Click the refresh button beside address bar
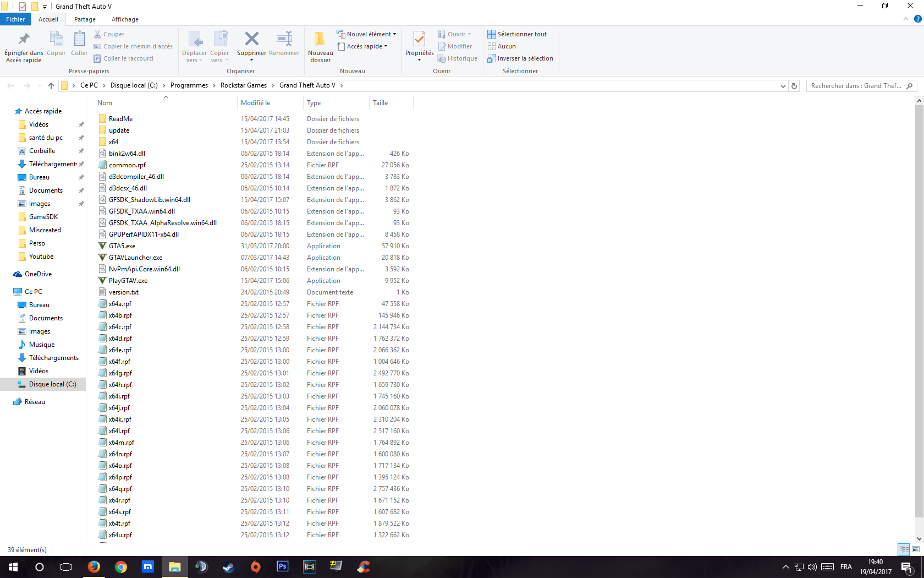This screenshot has height=578, width=924. pyautogui.click(x=794, y=86)
